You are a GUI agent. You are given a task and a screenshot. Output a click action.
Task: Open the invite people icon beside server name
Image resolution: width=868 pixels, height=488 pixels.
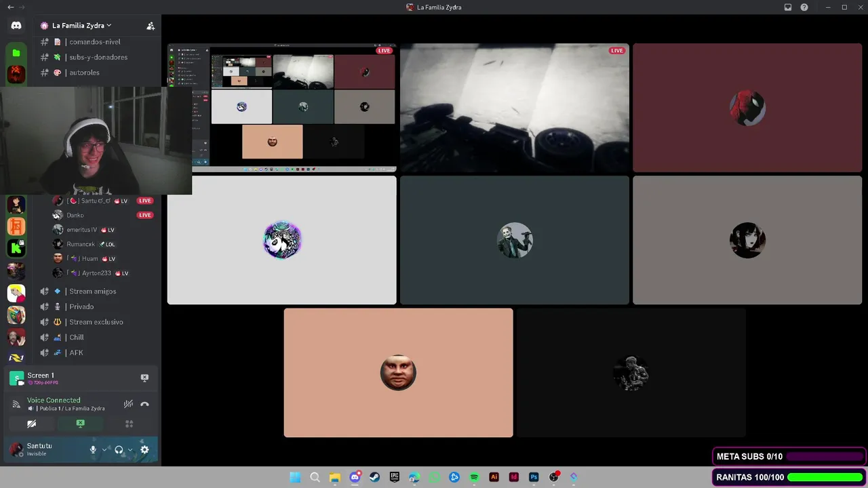pos(151,26)
